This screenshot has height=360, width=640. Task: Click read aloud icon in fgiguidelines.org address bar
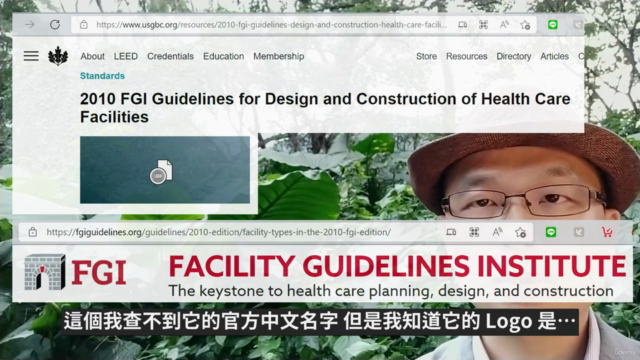tap(497, 232)
